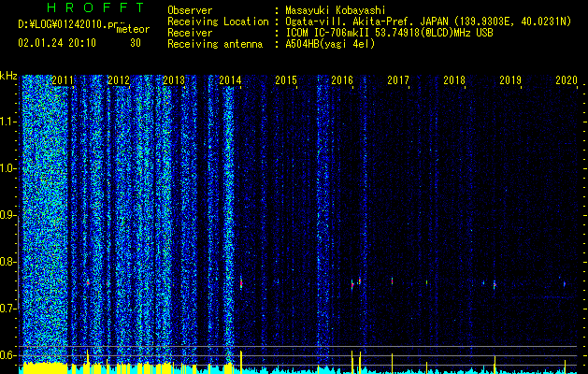Click the kHz axis unit label
Viewport: 588px width, 374px height.
click(8, 76)
